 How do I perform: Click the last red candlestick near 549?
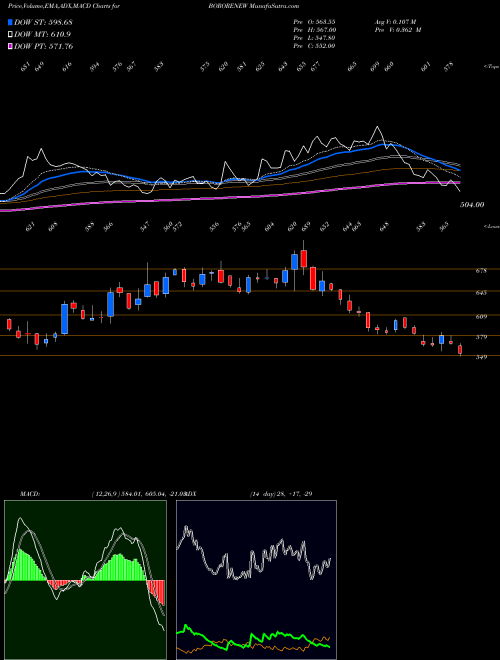click(x=460, y=349)
